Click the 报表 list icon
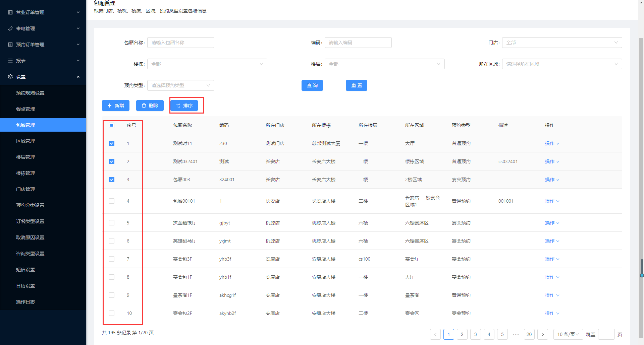Screen dimensions: 644x345 (x=10, y=61)
